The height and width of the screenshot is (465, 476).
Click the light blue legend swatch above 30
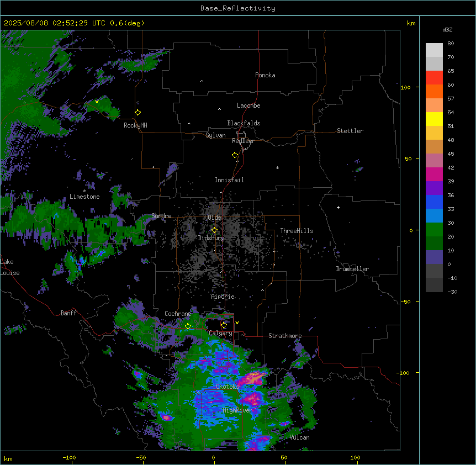[x=434, y=215]
